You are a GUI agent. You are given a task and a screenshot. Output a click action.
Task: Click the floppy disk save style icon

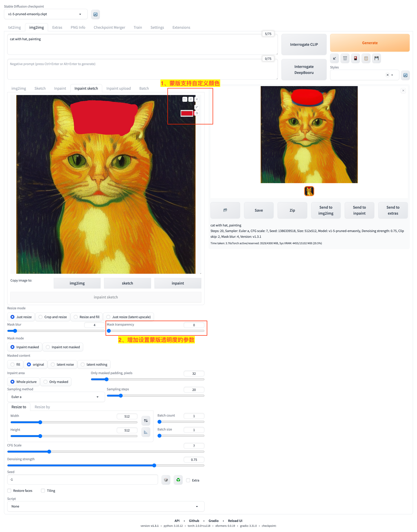pos(376,58)
